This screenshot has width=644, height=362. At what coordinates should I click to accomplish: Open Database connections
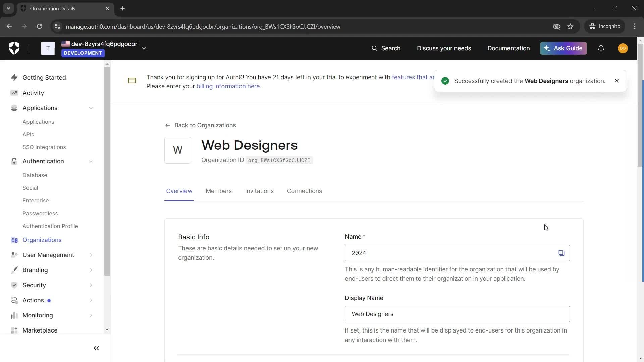coord(35,175)
